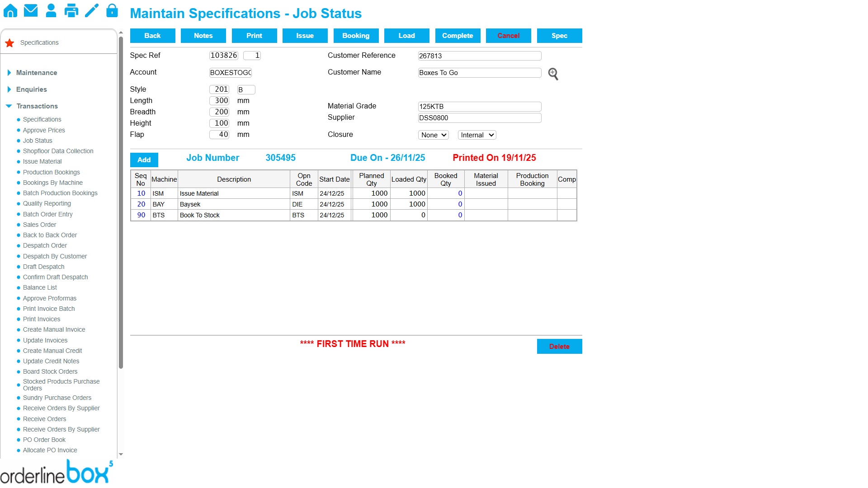The image size is (868, 488).
Task: Click the red star Specifications favourite
Action: click(x=9, y=43)
